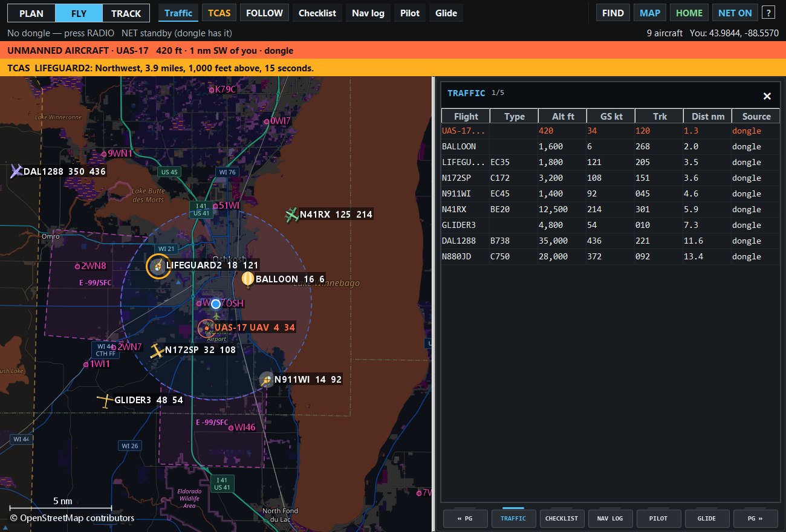786x532 pixels.
Task: Click the UAS-17 drone icon on map
Action: [206, 328]
